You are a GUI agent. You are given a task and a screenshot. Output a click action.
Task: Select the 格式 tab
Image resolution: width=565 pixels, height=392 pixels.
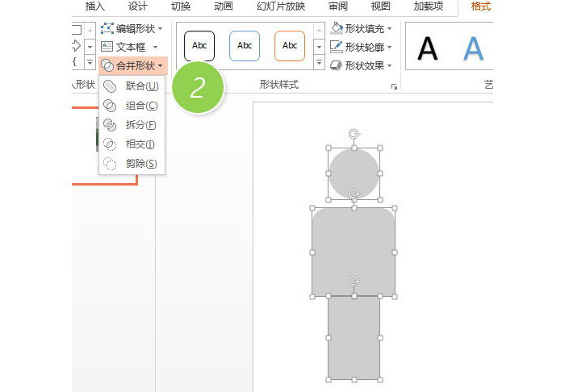click(481, 6)
